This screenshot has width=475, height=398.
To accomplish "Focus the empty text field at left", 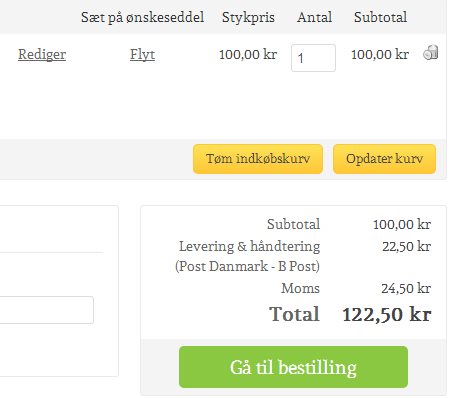I will 46,310.
